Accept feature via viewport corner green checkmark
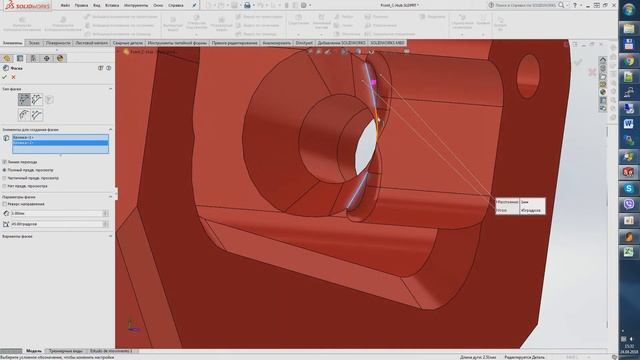The width and height of the screenshot is (640, 360). click(578, 62)
